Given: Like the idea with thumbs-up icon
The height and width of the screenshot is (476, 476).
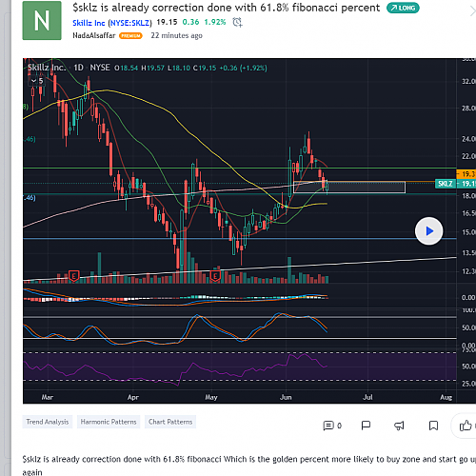Looking at the screenshot, I should [x=466, y=426].
